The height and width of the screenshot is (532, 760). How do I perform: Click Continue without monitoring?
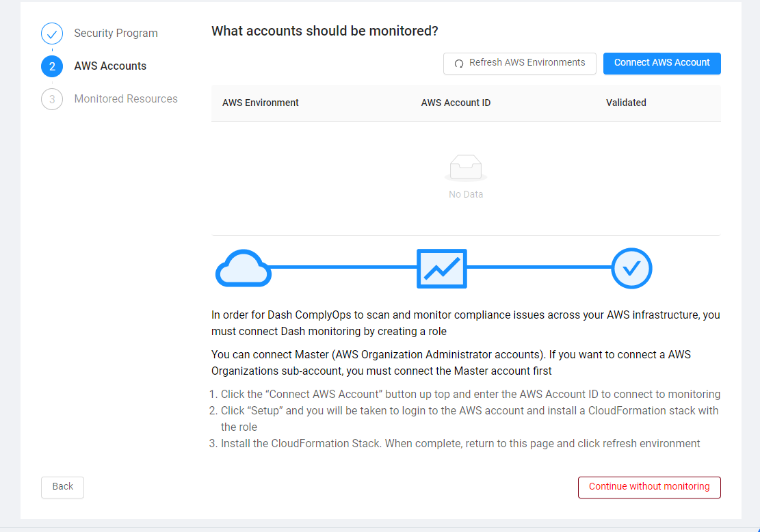tap(649, 487)
